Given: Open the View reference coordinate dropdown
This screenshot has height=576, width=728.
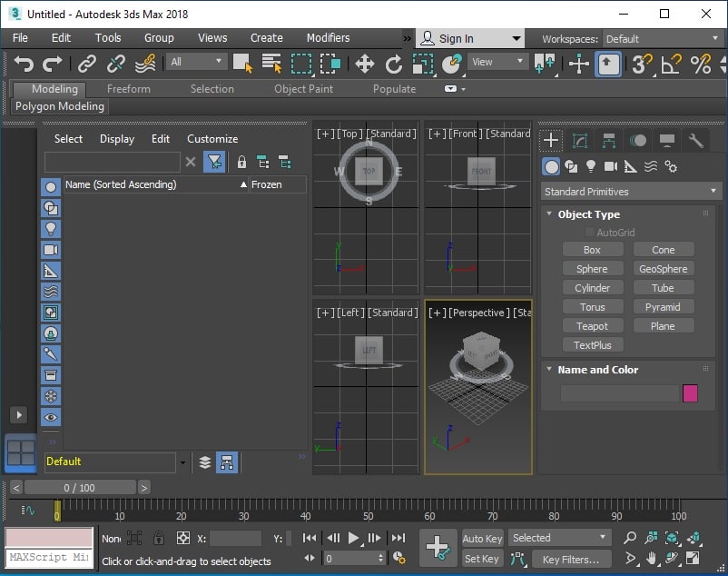Looking at the screenshot, I should (497, 62).
